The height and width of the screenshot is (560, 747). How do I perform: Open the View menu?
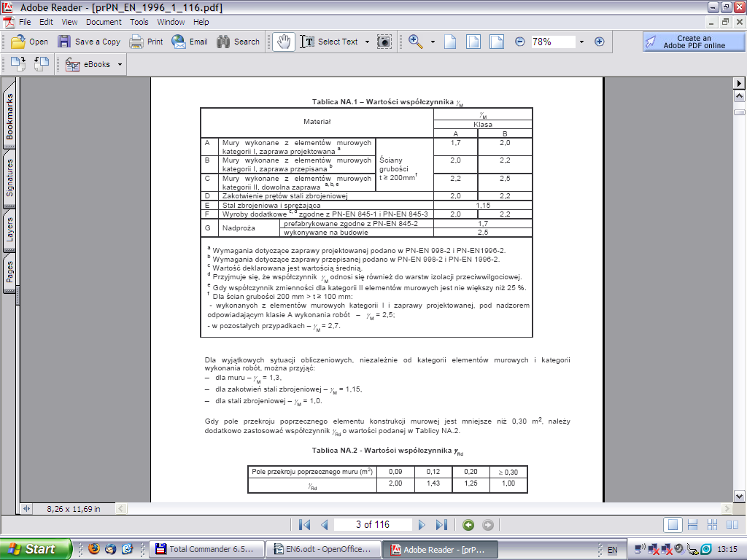point(69,22)
